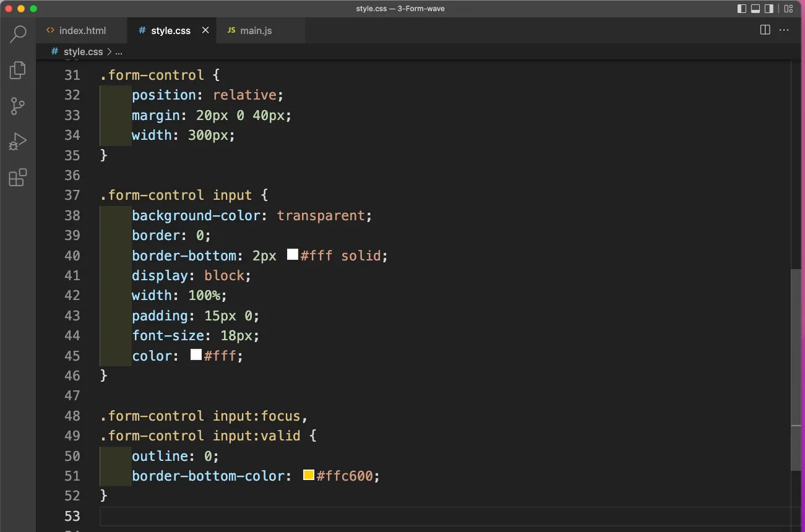The height and width of the screenshot is (532, 805).
Task: Click the 'block' value on line 41
Action: (x=224, y=276)
